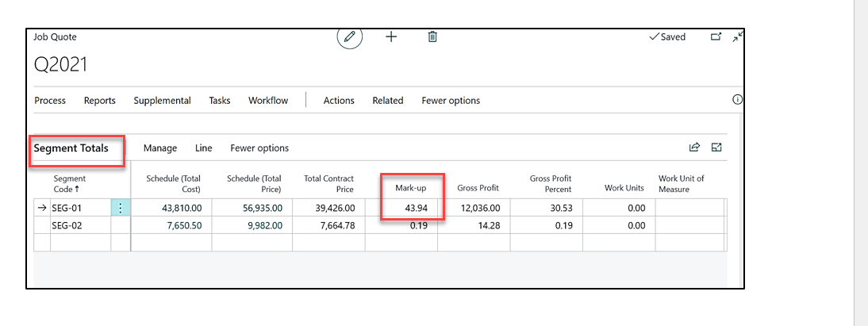Click the trash can delete icon

(432, 36)
